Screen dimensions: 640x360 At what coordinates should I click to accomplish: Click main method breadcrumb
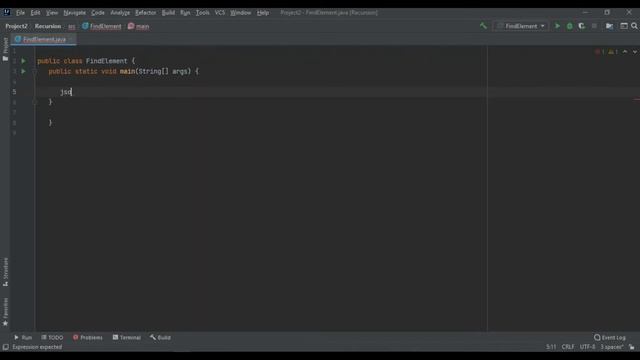tap(138, 26)
